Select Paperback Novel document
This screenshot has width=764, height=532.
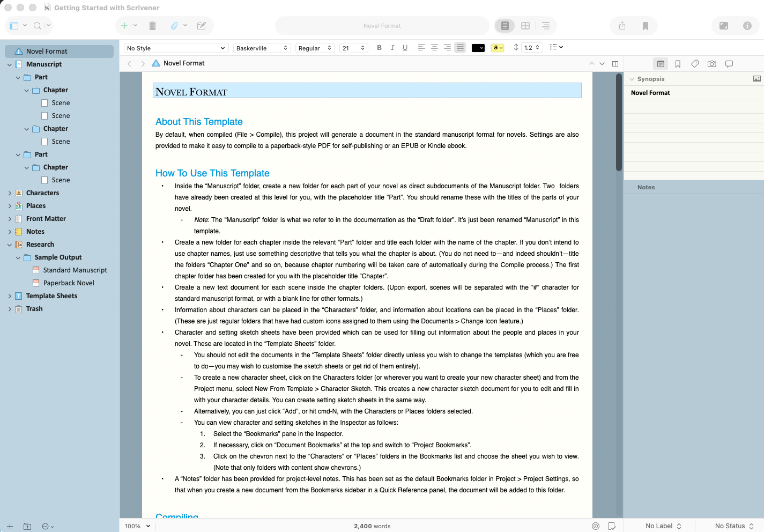pyautogui.click(x=69, y=283)
